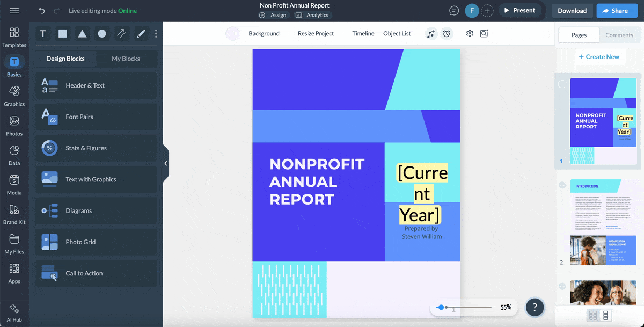
Task: Select the Circle shape tool
Action: pos(101,33)
